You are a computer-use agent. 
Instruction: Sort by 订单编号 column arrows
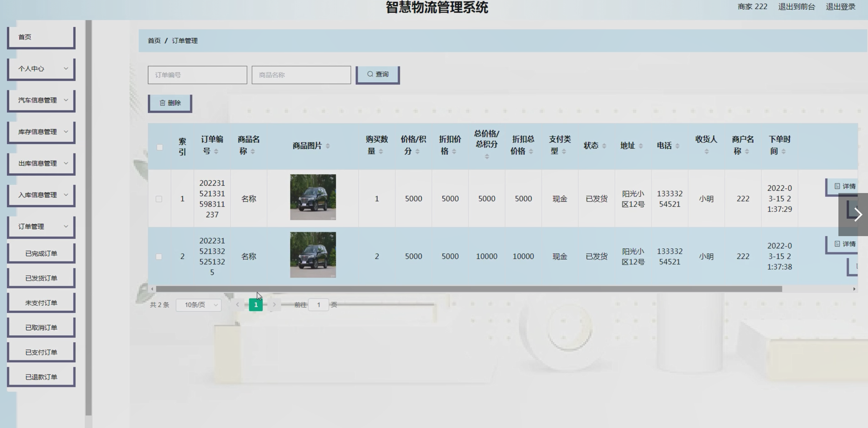(216, 152)
